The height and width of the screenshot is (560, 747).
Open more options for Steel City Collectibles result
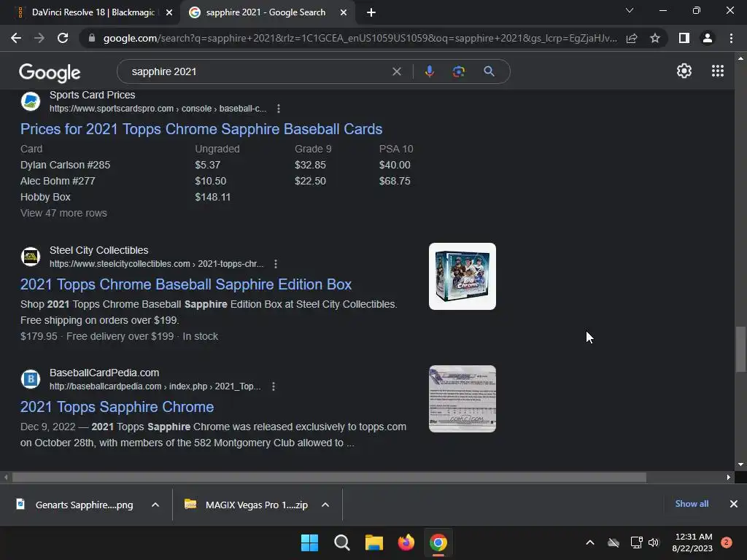click(x=275, y=264)
